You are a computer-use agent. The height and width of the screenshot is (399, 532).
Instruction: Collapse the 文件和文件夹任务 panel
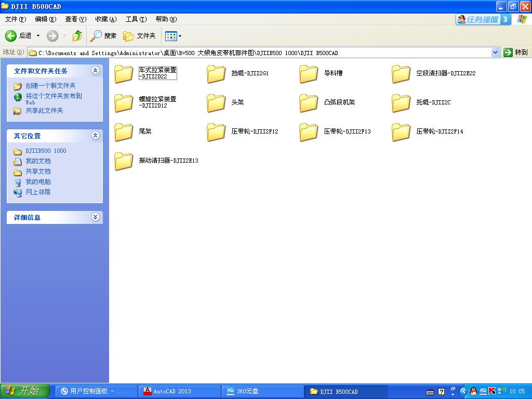click(x=96, y=71)
